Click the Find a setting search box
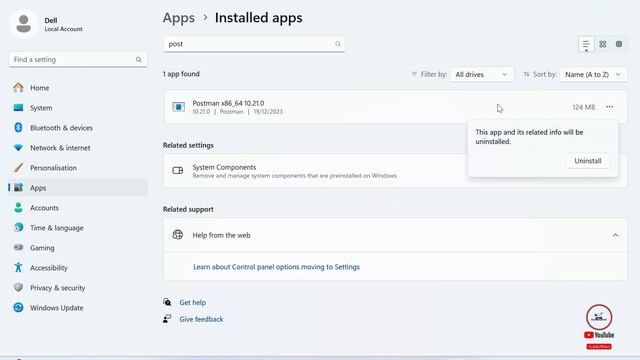This screenshot has height=360, width=640. (78, 60)
